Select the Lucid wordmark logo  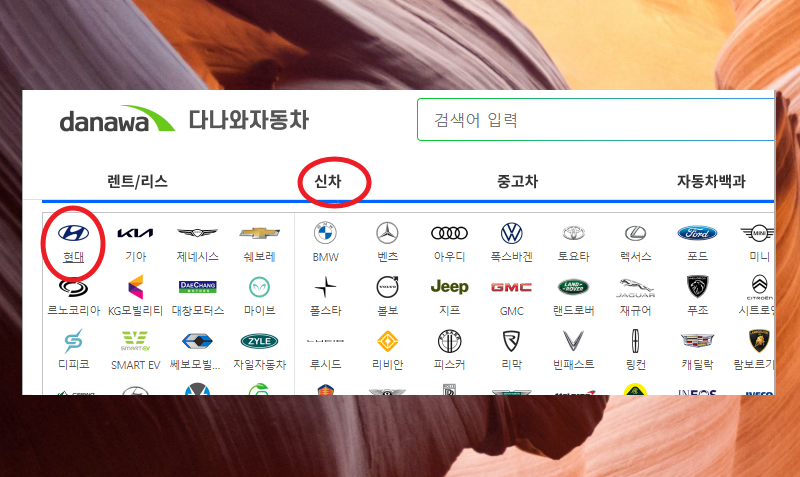pyautogui.click(x=325, y=341)
